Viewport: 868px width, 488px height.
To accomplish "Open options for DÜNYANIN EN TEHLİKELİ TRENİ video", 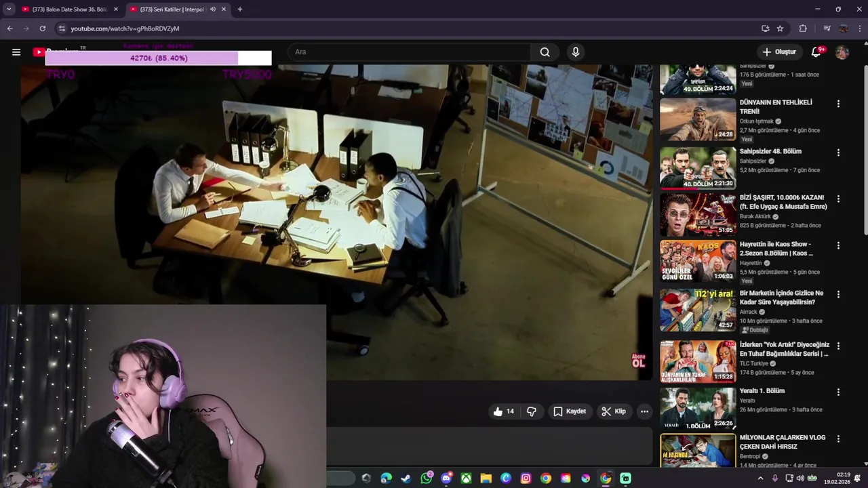I will click(838, 104).
